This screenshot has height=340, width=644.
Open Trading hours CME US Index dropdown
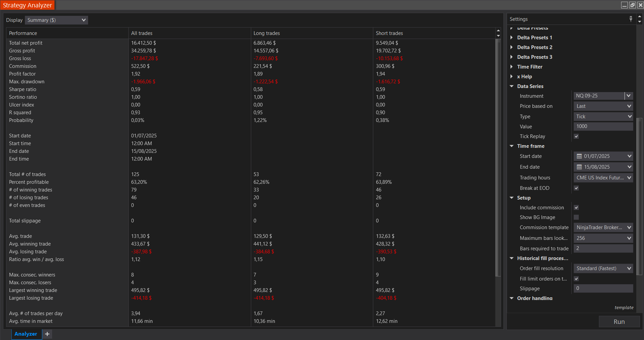(603, 178)
